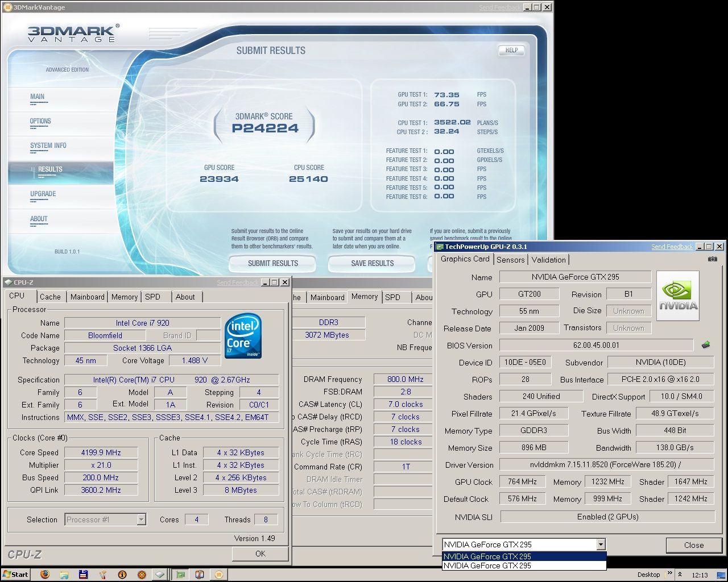Click OK in the CPU-Z window
Image resolution: width=728 pixels, height=582 pixels.
pyautogui.click(x=260, y=554)
